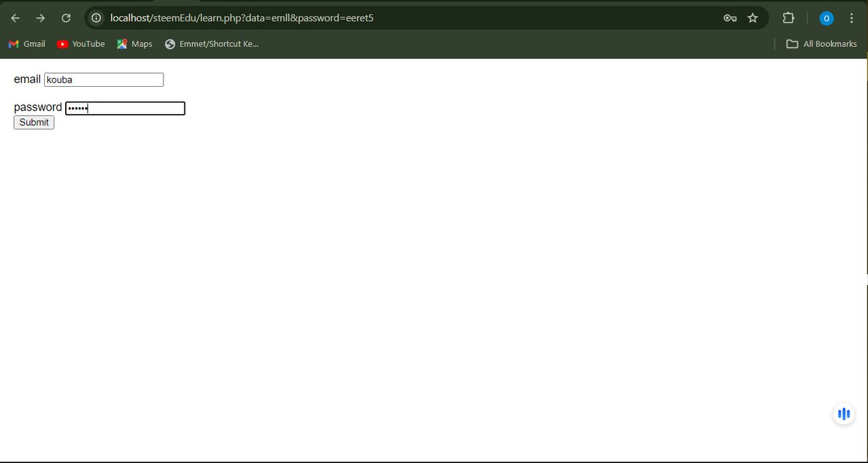
Task: Open the password manager key icon
Action: [730, 18]
